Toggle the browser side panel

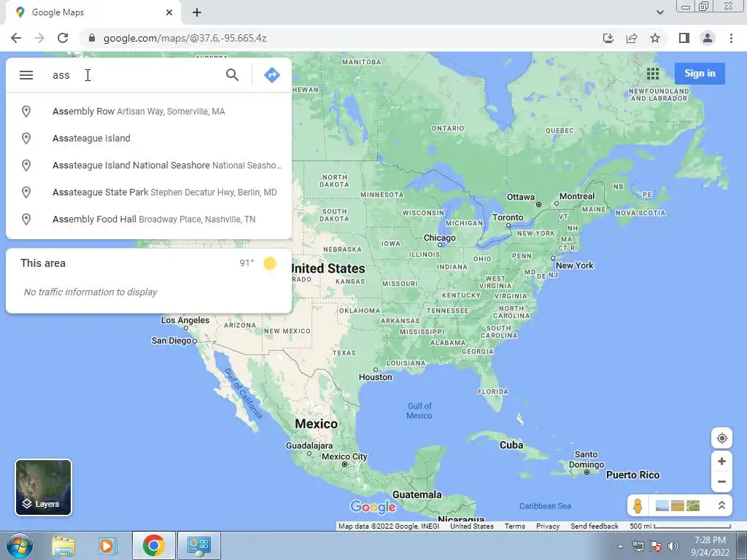click(684, 38)
